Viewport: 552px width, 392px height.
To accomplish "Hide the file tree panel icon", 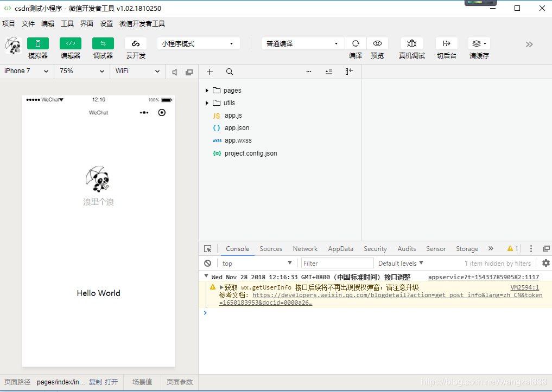I will point(349,72).
